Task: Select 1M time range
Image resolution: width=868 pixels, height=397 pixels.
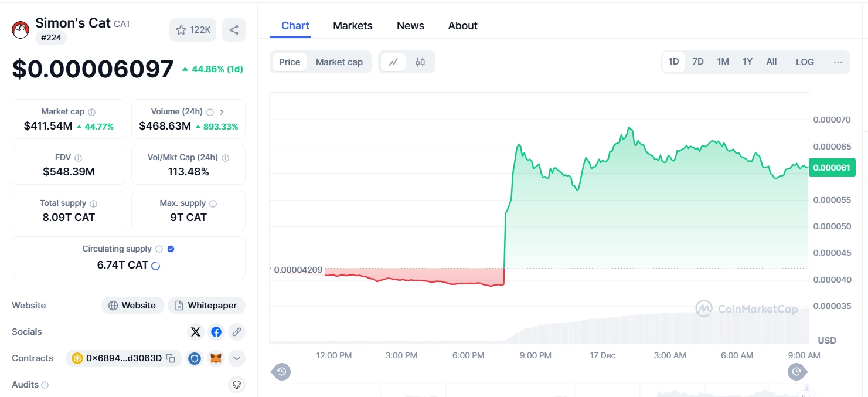Action: [x=723, y=62]
